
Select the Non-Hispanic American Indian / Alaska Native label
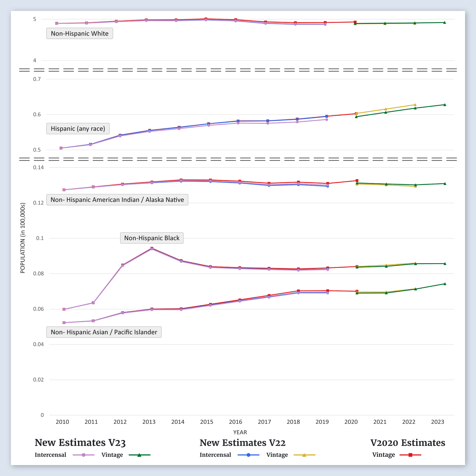tap(117, 200)
